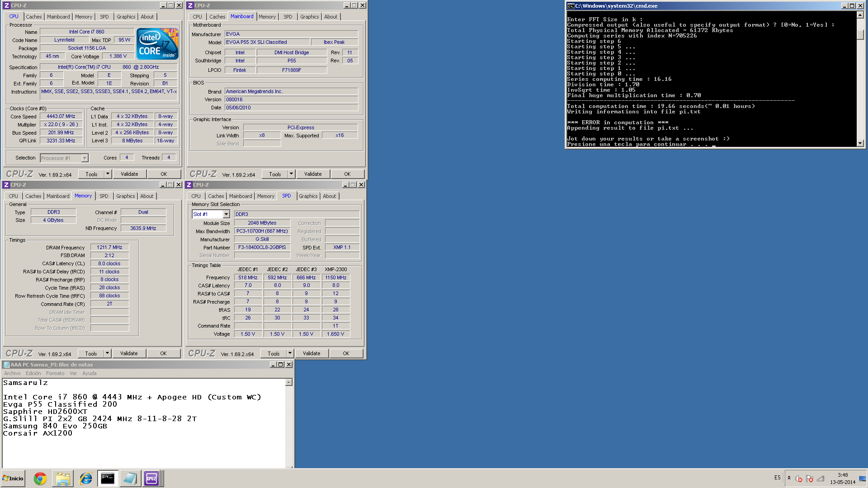Click the ES language indicator

click(777, 478)
